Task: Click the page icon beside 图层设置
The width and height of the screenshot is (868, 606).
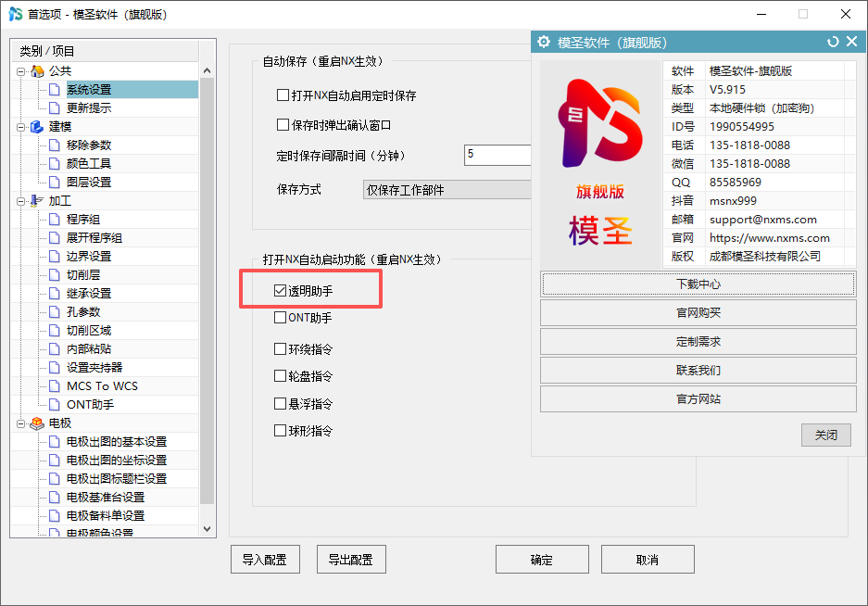Action: tap(55, 183)
